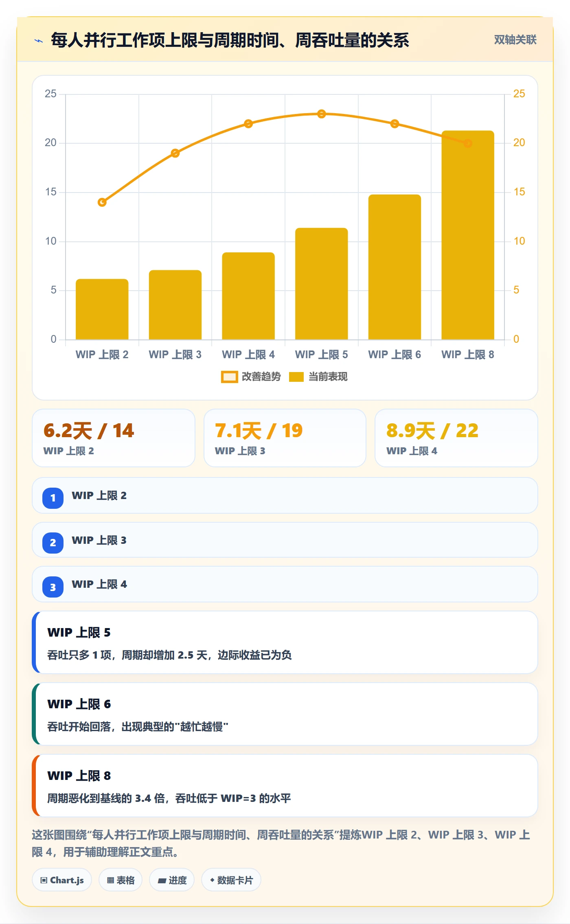The image size is (570, 924).
Task: Click the line point above WIP 上限 2
Action: [x=102, y=202]
